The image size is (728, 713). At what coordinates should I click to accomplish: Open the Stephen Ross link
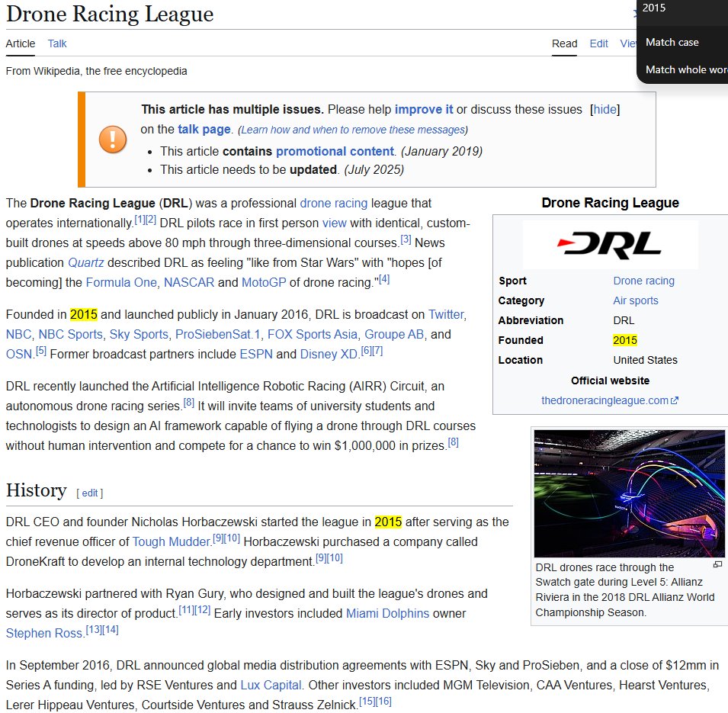click(44, 633)
